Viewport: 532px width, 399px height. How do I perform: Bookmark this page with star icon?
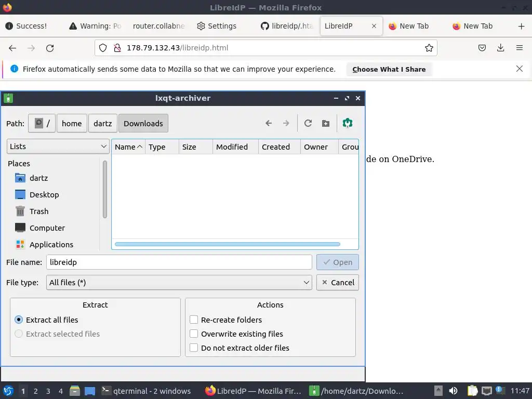pos(429,48)
